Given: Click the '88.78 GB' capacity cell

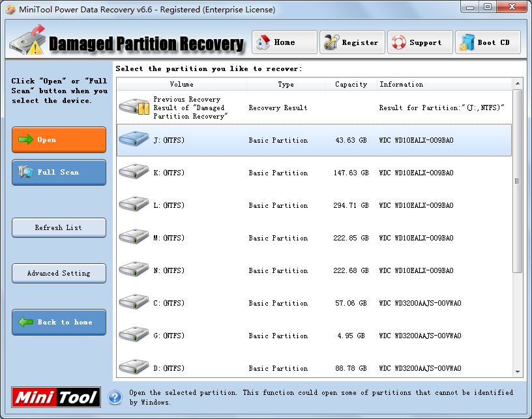Looking at the screenshot, I should coord(351,368).
